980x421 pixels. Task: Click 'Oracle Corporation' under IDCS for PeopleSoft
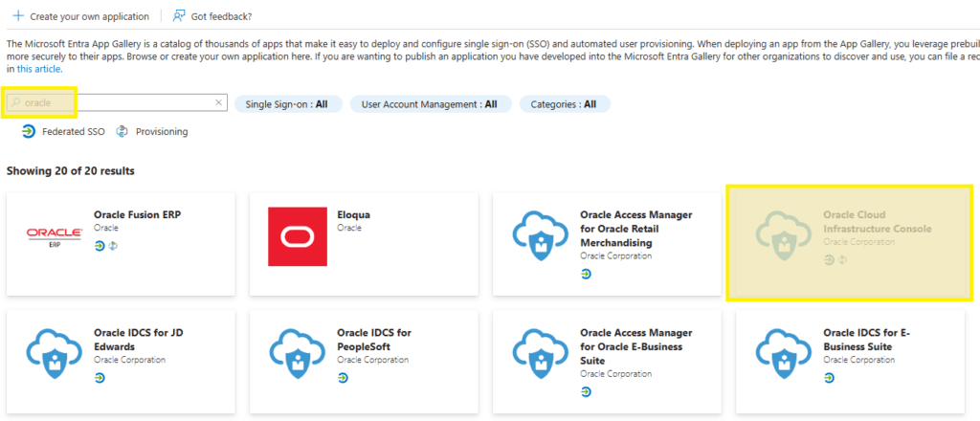coord(373,360)
